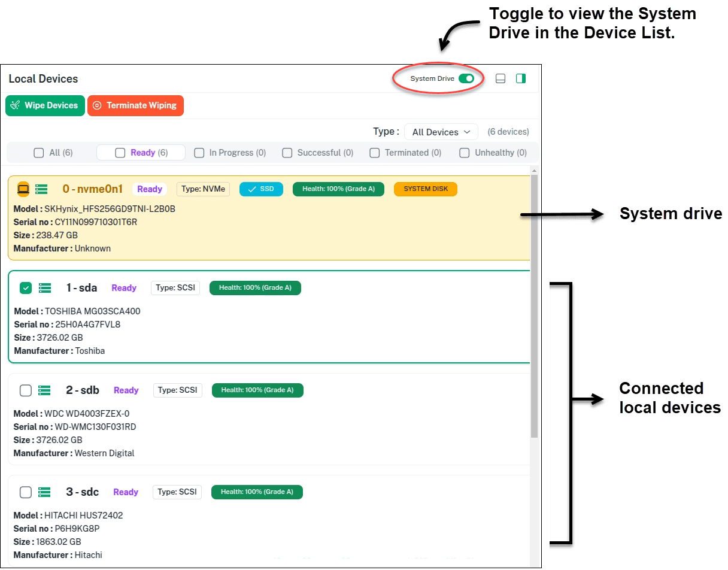Image resolution: width=728 pixels, height=570 pixels.
Task: Open the All Devices type dropdown
Action: click(x=441, y=132)
